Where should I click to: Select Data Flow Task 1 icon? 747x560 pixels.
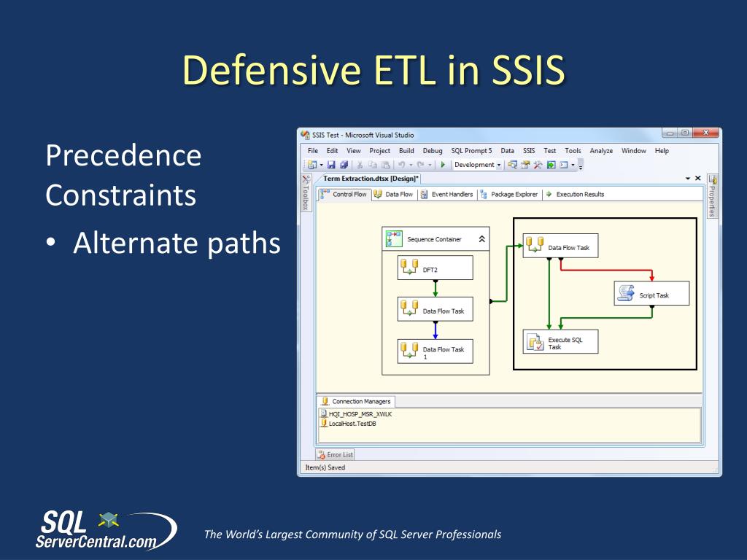coord(409,350)
